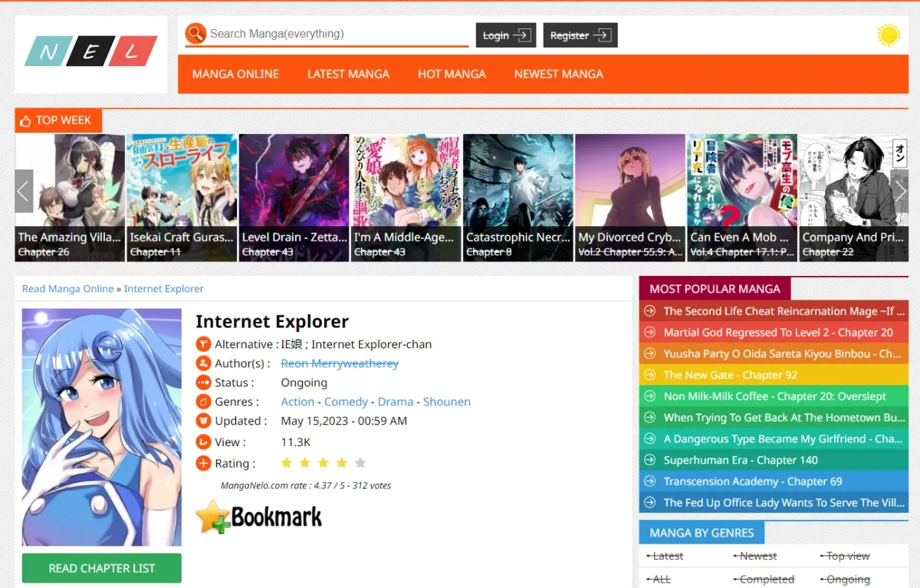Screen dimensions: 920x588
Task: Click the Top Week thumbs-up icon
Action: (x=25, y=120)
